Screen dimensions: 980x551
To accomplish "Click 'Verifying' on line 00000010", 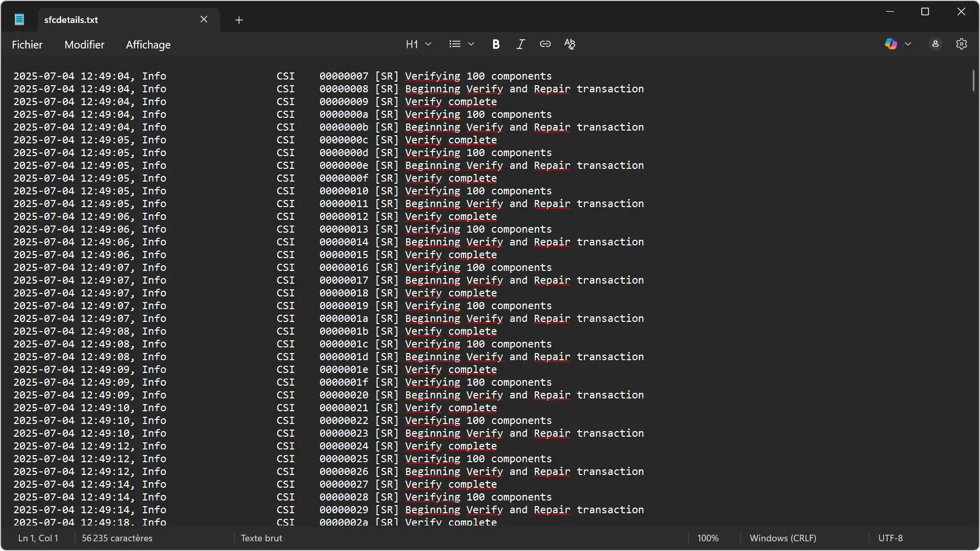I will coord(432,191).
